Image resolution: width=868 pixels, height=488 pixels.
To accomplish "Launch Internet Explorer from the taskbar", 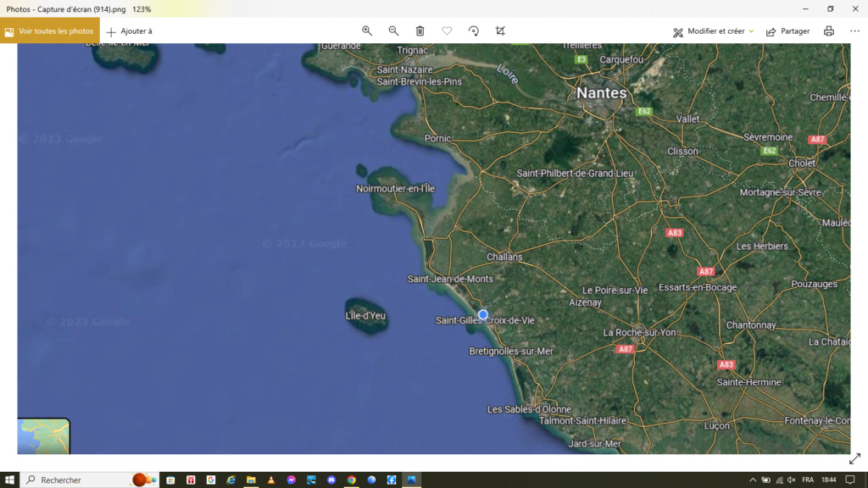I will (231, 480).
